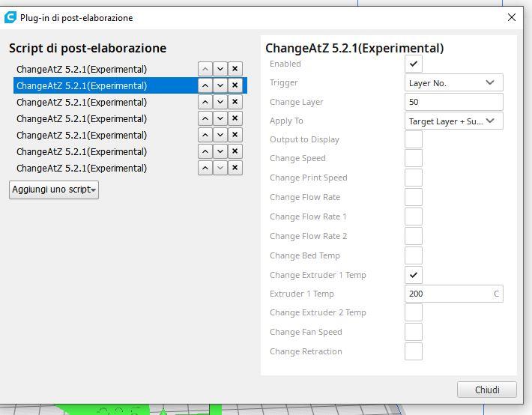Move the fifth ChangeAtZ script up

tap(205, 135)
